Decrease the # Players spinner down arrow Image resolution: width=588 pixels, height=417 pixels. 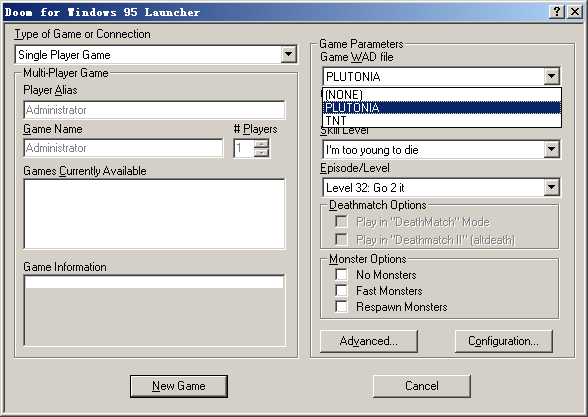261,152
